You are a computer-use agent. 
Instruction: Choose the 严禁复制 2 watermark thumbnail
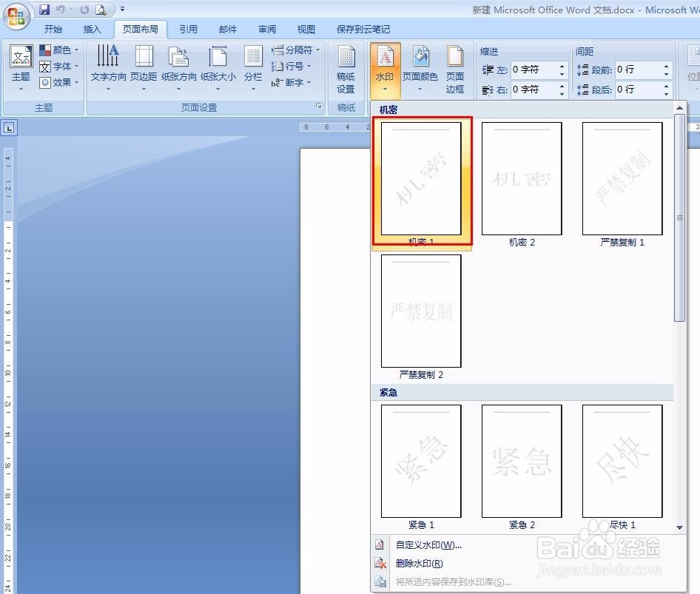tap(422, 311)
